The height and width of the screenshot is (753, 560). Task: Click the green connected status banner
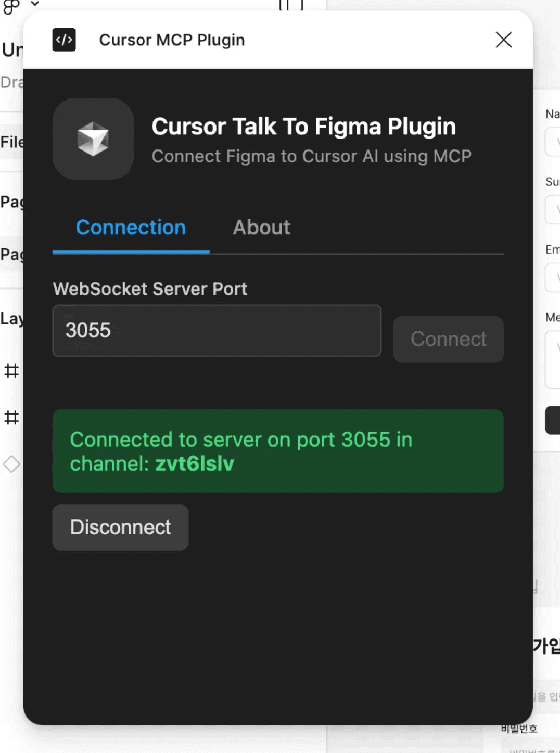pyautogui.click(x=277, y=451)
